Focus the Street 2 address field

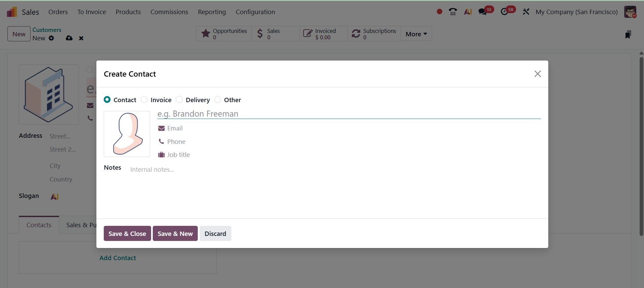point(73,149)
